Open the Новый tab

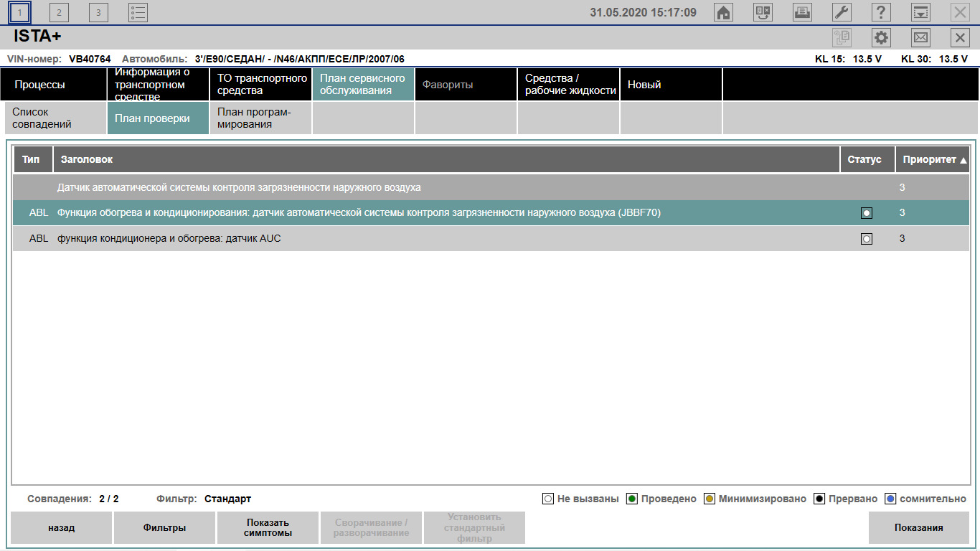point(671,85)
